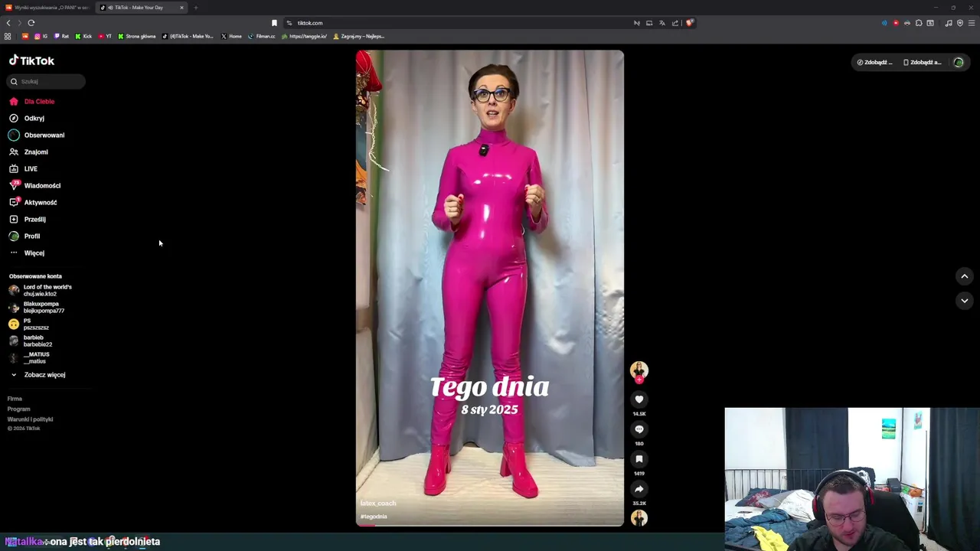Viewport: 980px width, 551px height.
Task: Open the browser hamburger menu
Action: 972,23
